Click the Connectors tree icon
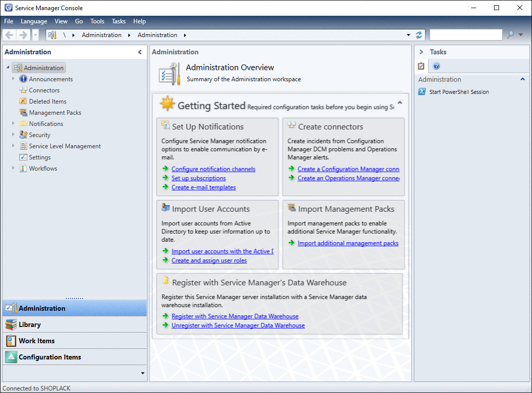Screen dimensions: 532x393 pos(23,90)
